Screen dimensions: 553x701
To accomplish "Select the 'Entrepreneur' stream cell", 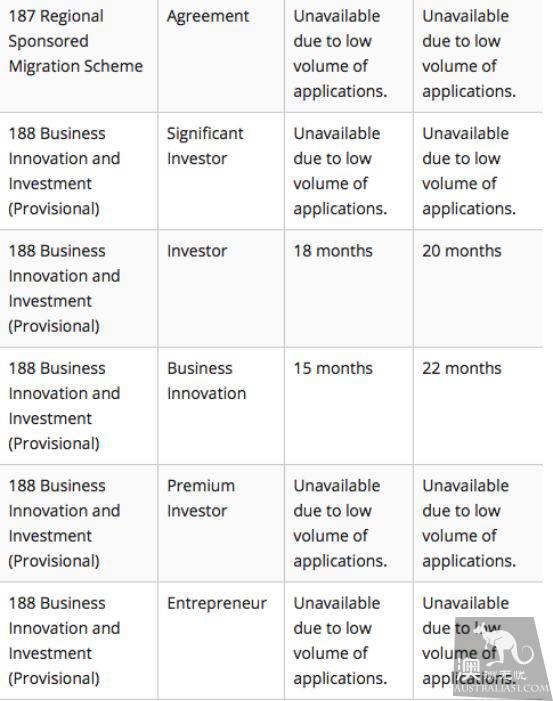I will (221, 641).
